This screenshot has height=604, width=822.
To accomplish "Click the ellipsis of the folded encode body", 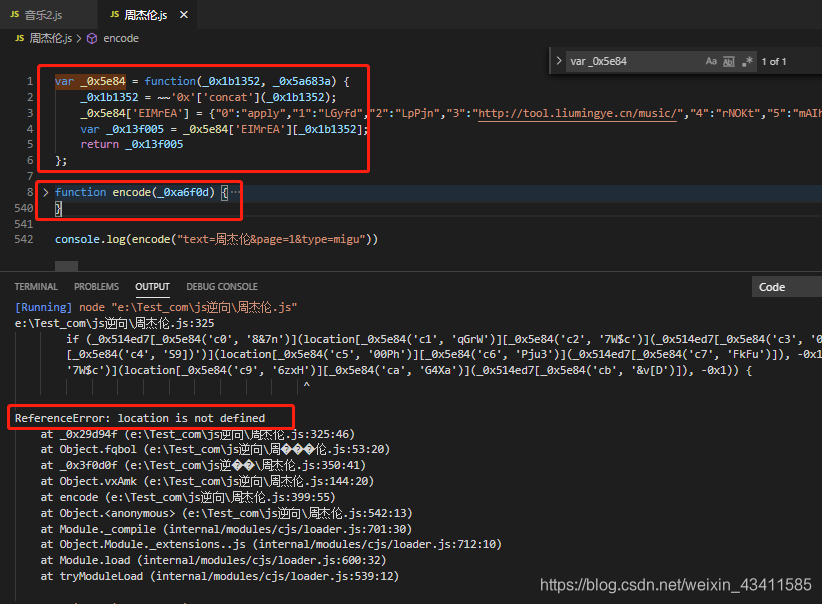I will coord(235,192).
